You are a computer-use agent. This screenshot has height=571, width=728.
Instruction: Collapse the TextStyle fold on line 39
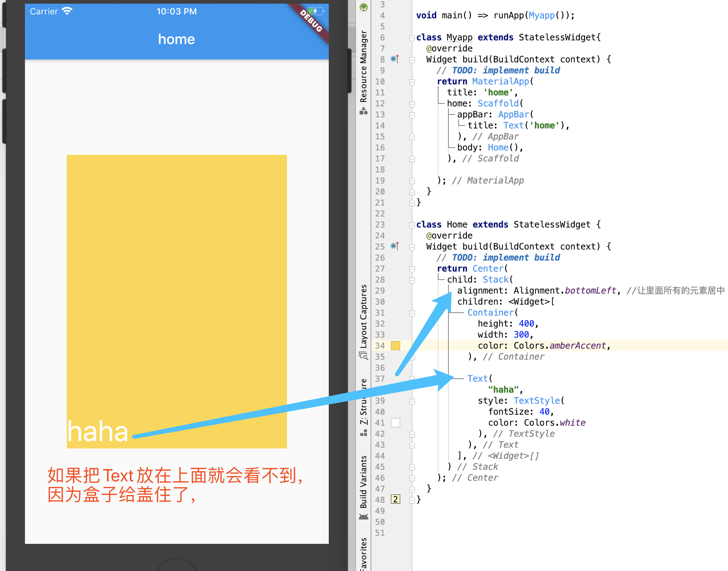pyautogui.click(x=412, y=401)
